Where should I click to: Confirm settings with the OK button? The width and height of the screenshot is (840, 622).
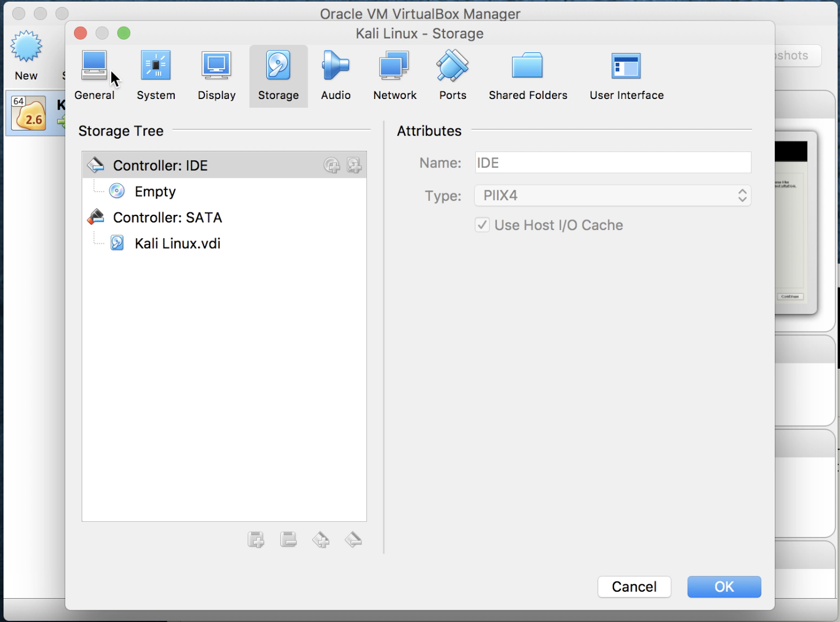724,587
